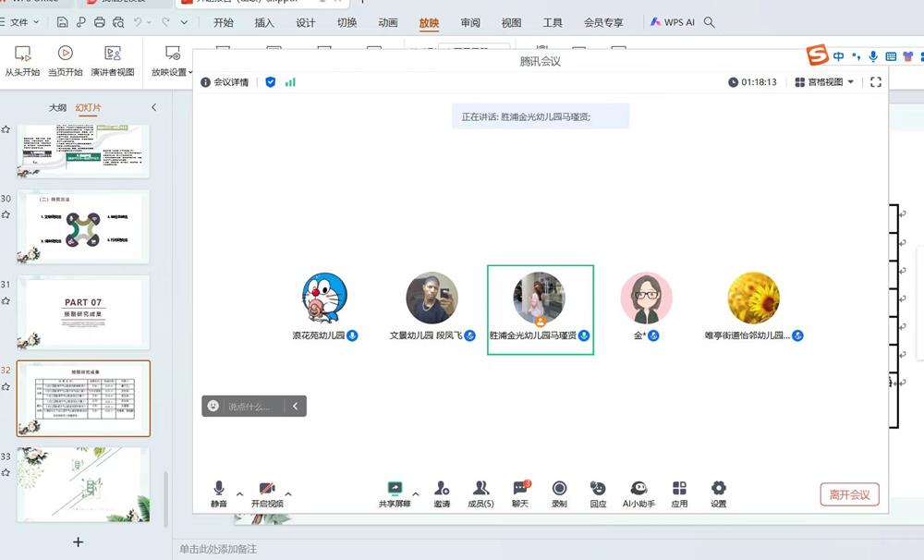Toggle 静音 mute microphone
This screenshot has height=560, width=924.
click(219, 494)
